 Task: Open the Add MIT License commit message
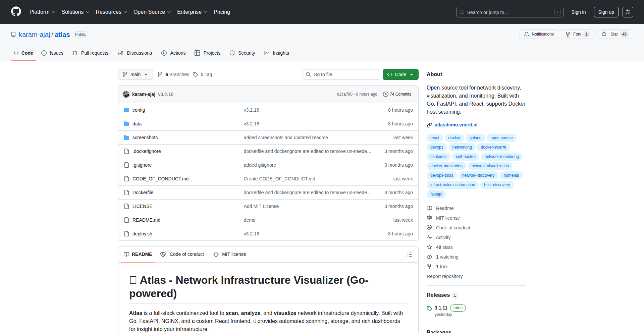tap(261, 206)
